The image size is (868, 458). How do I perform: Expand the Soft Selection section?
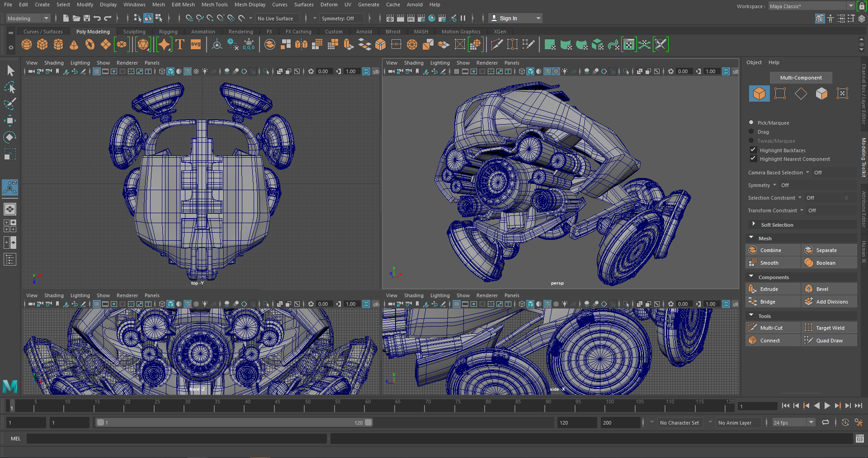[754, 224]
